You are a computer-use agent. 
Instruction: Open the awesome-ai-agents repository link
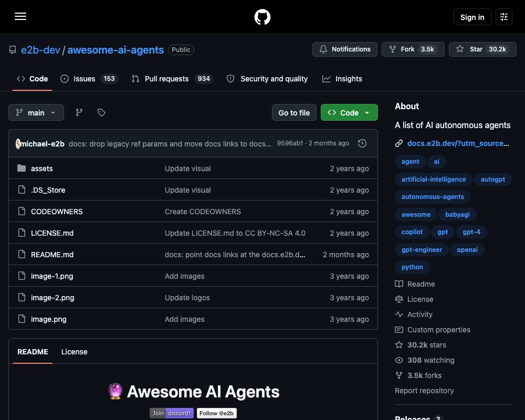115,50
